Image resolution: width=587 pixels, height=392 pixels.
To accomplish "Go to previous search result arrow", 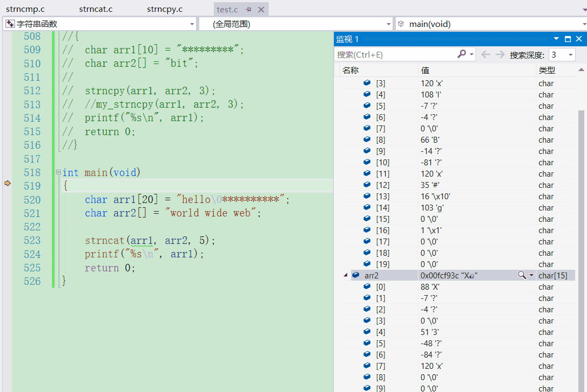I will [486, 55].
